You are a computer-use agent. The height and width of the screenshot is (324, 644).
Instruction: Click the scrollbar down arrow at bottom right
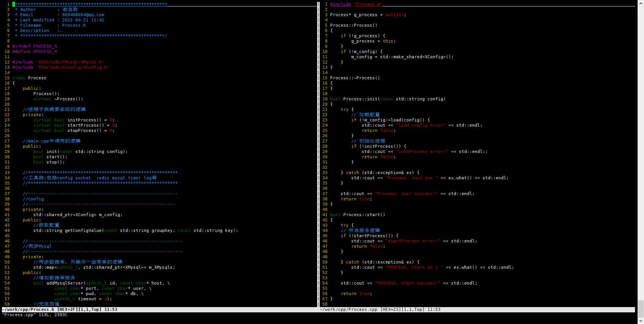pos(641,321)
